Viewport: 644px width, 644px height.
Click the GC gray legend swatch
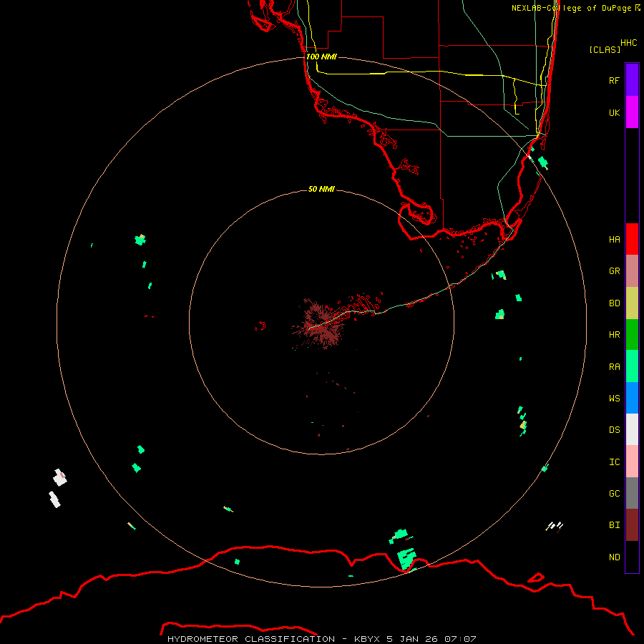point(632,493)
